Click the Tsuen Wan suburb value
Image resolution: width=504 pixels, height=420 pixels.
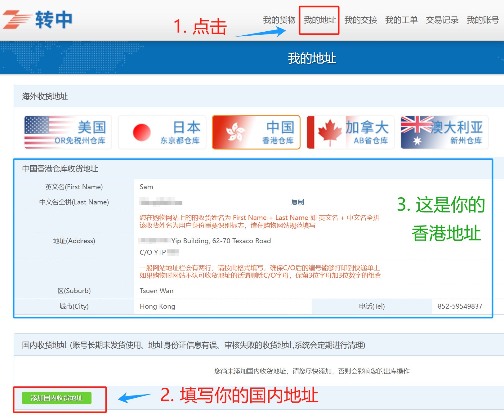click(x=157, y=291)
